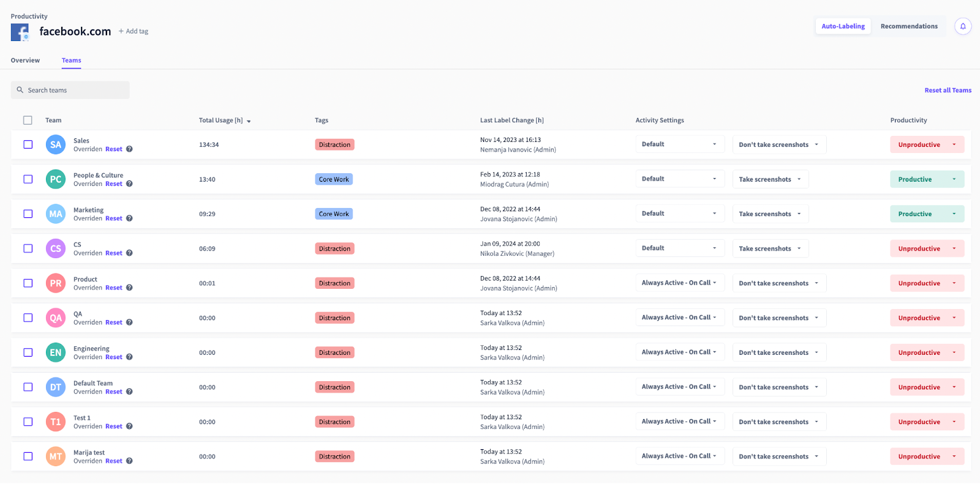
Task: Check the People & Culture row checkbox
Action: [x=28, y=179]
